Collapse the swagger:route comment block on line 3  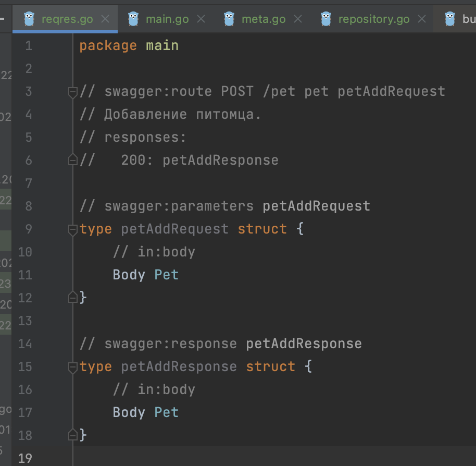point(73,92)
